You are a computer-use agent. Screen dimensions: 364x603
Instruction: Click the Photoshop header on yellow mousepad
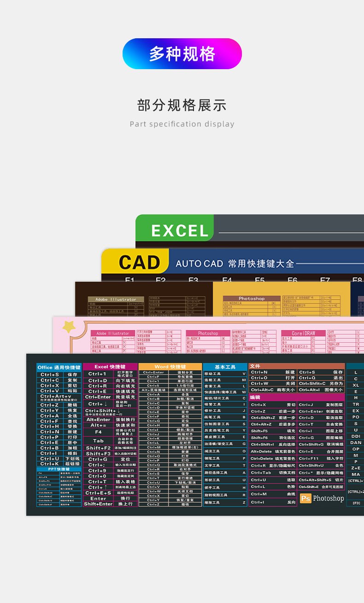(252, 298)
